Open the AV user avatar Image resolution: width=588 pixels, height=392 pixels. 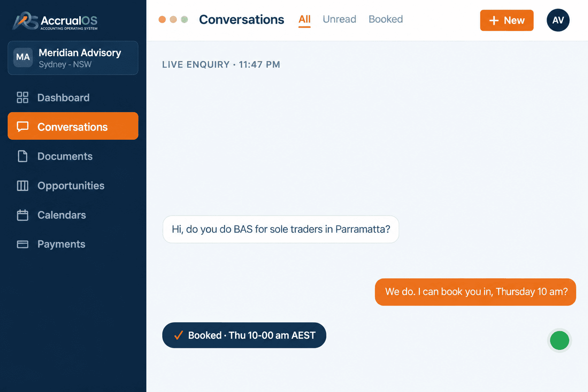tap(558, 20)
